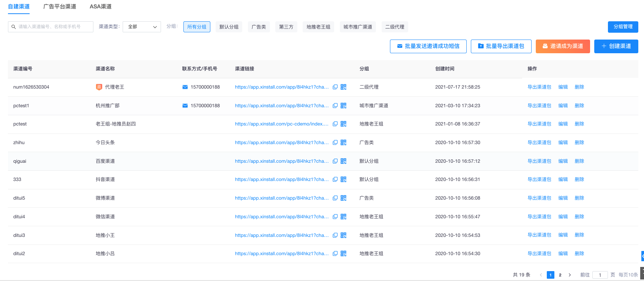Filter by 城市推广渠道 group
The height and width of the screenshot is (281, 644).
tap(358, 27)
